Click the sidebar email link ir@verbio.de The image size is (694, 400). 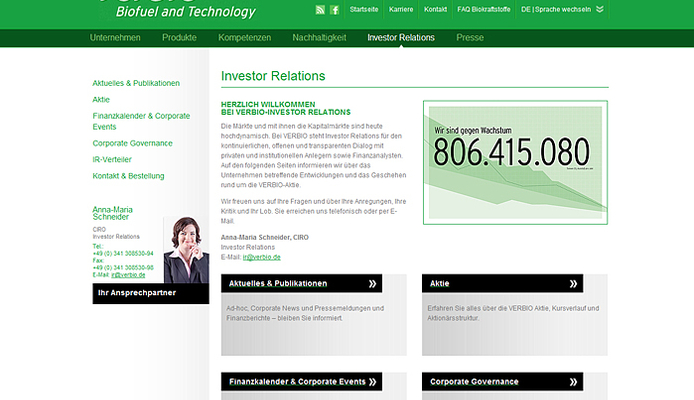[128, 275]
